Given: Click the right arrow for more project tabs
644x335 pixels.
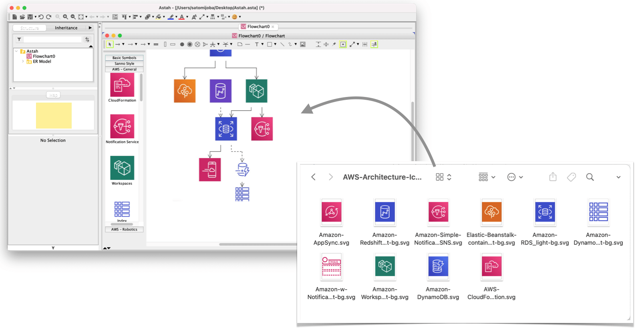Looking at the screenshot, I should [x=90, y=28].
